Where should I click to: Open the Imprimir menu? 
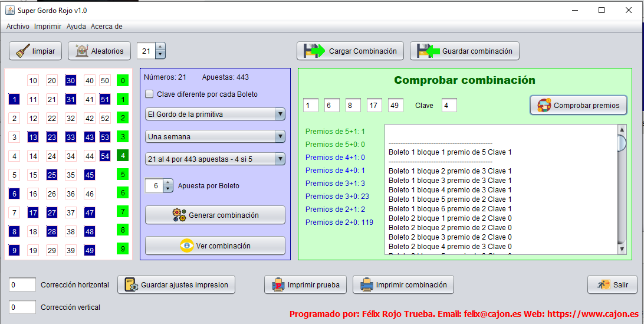48,27
